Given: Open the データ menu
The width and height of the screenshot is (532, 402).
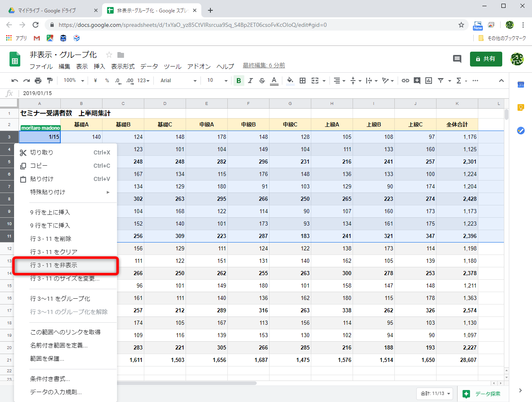Looking at the screenshot, I should point(149,66).
